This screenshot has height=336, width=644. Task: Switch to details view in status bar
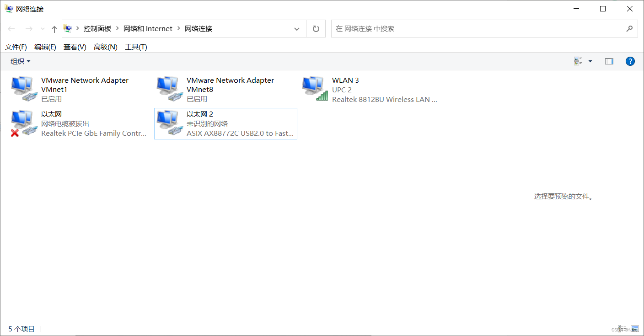623,329
